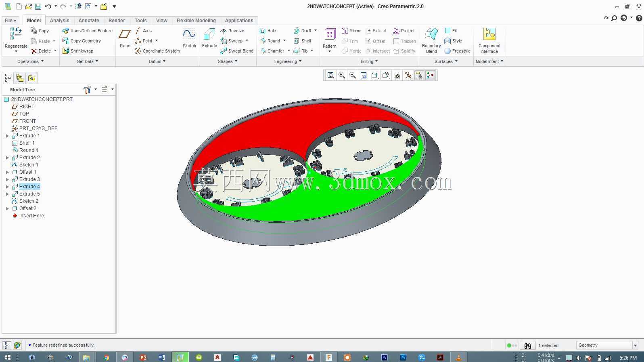Expand the Extrude 1 feature
The image size is (644, 362).
(x=7, y=136)
